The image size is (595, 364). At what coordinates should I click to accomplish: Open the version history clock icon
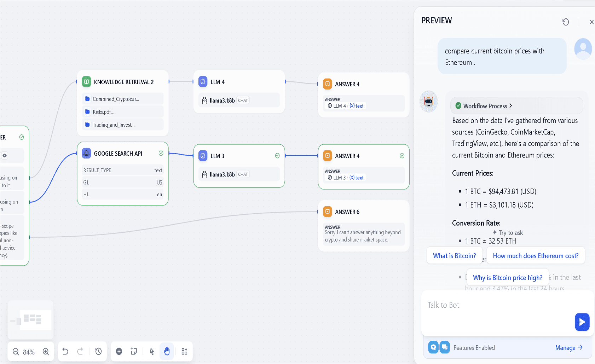pos(98,351)
